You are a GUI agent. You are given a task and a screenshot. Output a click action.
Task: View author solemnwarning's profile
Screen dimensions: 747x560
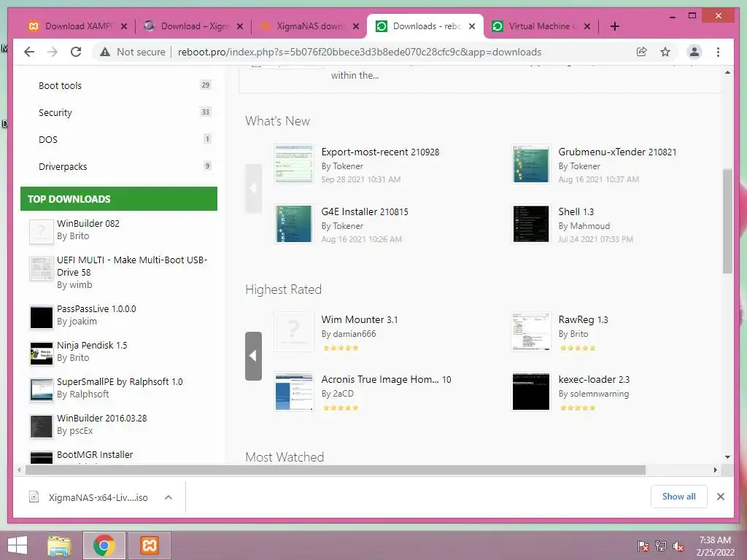pos(600,394)
